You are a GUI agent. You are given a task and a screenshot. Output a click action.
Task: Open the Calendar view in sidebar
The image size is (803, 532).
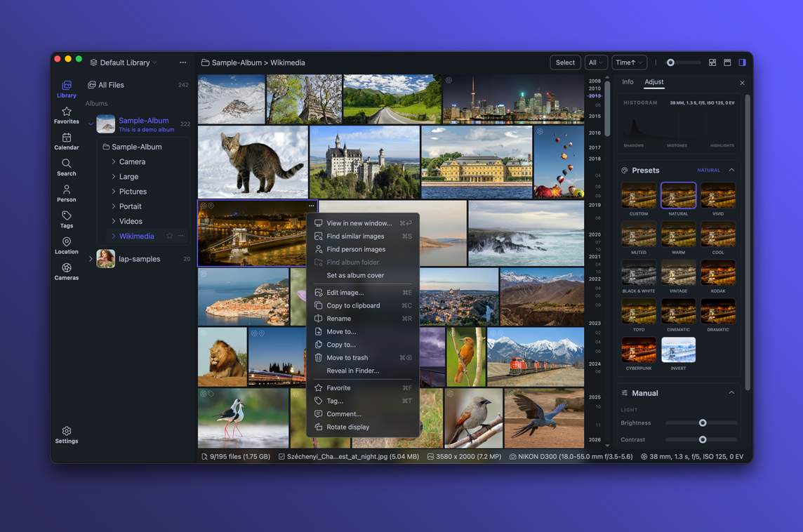click(67, 141)
